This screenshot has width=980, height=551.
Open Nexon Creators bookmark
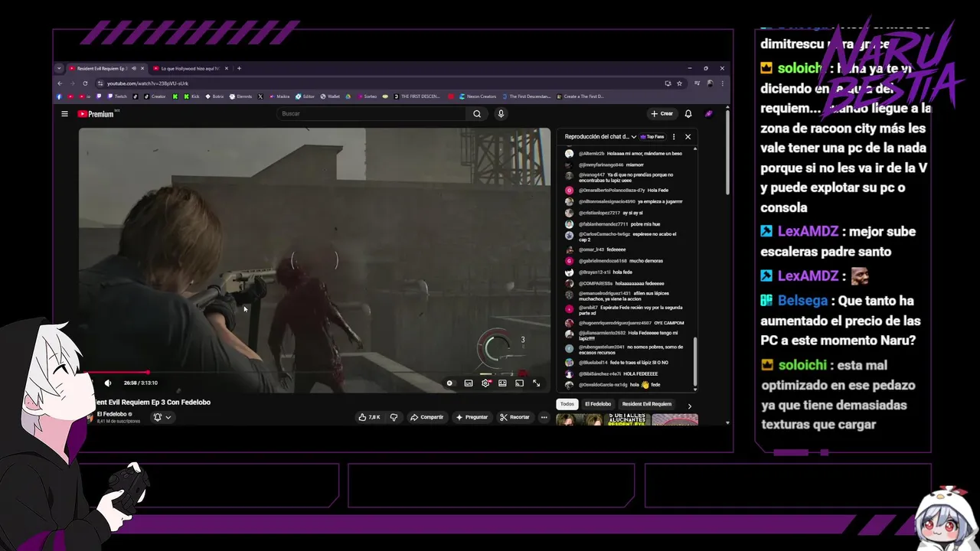pos(477,96)
